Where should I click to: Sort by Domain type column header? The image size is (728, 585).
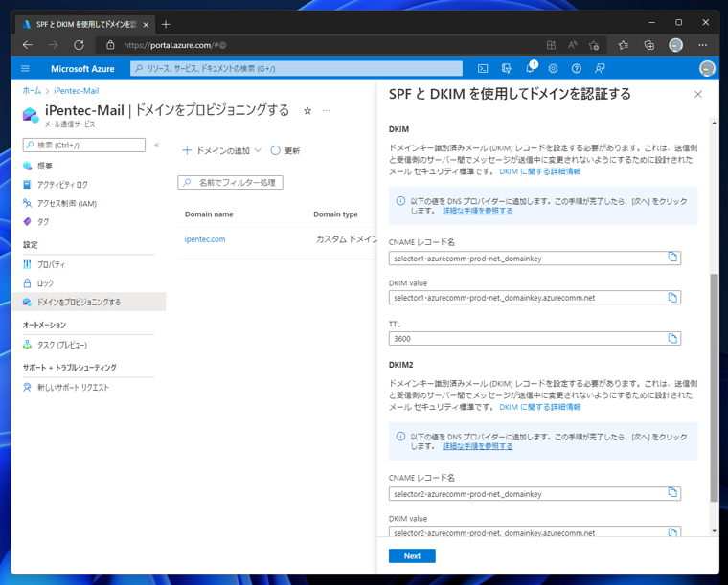335,214
